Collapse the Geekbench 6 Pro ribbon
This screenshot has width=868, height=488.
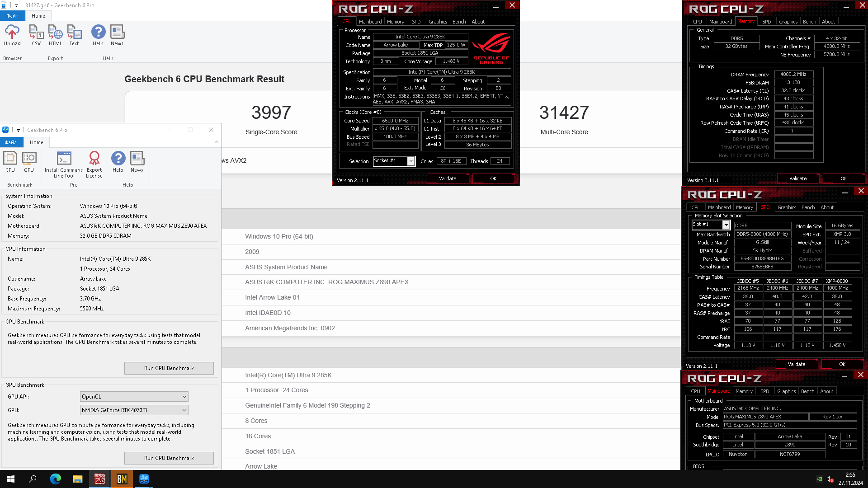coord(216,142)
